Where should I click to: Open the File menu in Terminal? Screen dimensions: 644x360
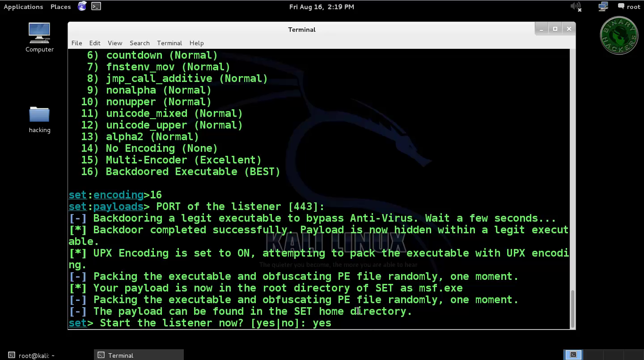click(x=76, y=43)
